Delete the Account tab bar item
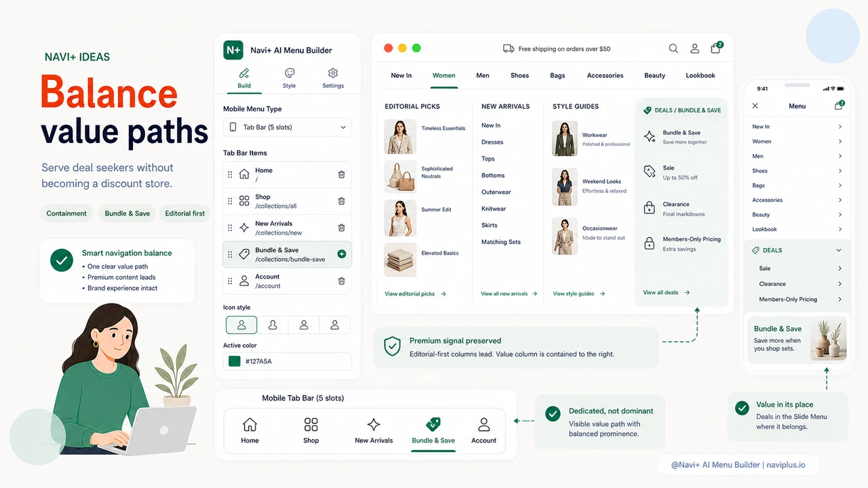The width and height of the screenshot is (868, 488). (x=341, y=281)
